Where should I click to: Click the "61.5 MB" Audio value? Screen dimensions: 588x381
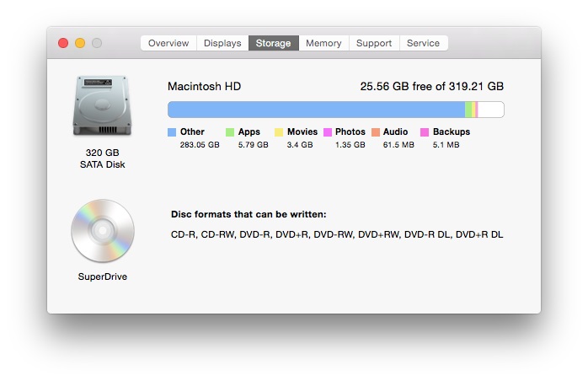click(398, 145)
